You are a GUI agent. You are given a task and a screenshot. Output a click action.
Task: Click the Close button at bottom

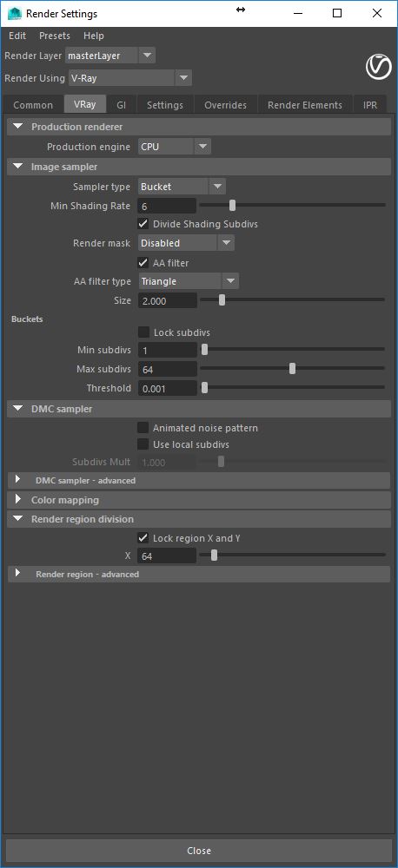[x=199, y=851]
